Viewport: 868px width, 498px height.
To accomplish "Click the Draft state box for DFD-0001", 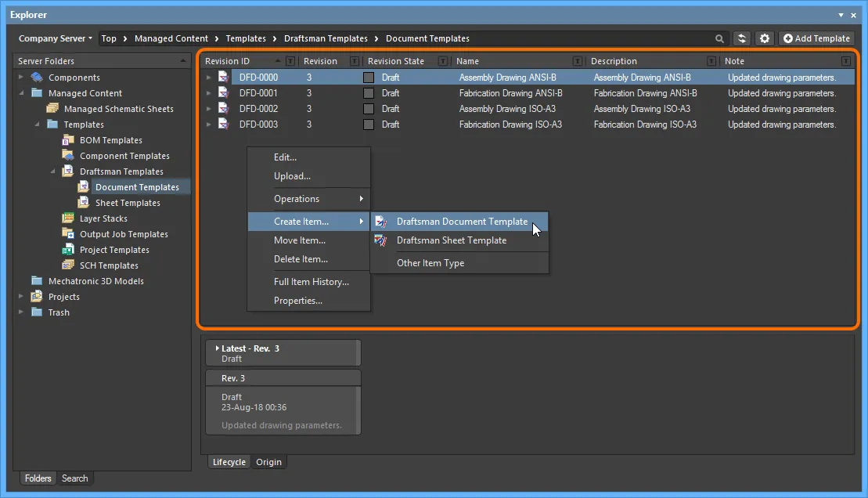I will 369,93.
